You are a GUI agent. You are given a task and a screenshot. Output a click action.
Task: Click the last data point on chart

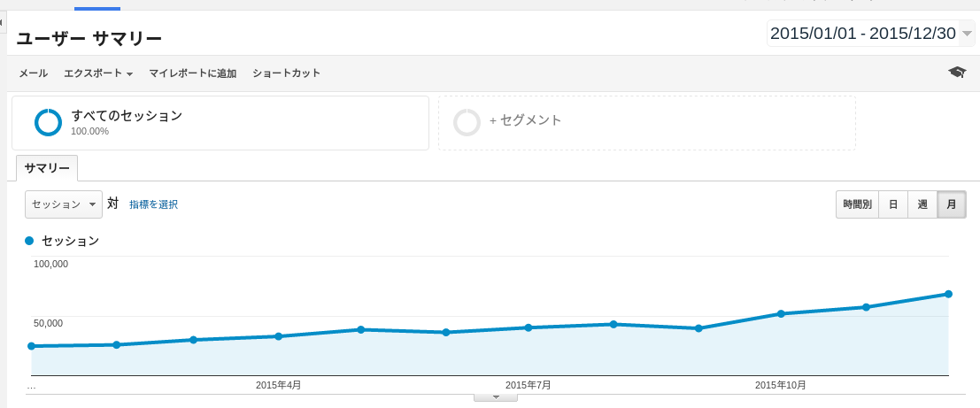coord(948,294)
